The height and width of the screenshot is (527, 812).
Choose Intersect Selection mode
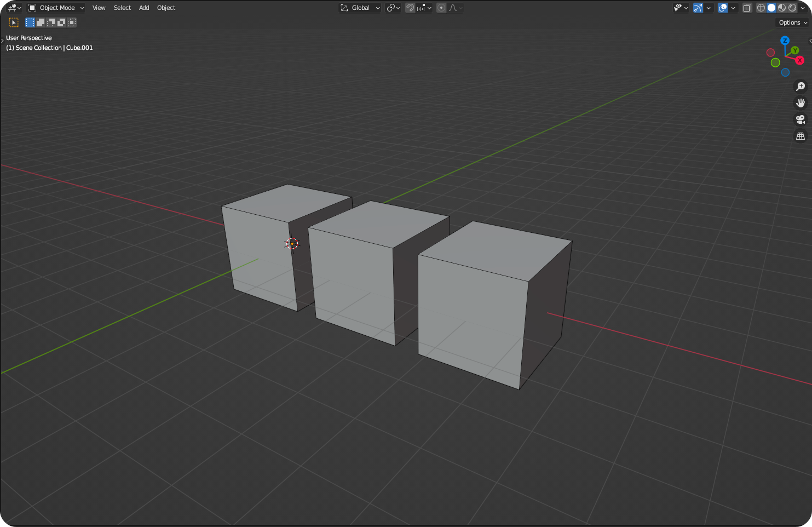pos(72,22)
